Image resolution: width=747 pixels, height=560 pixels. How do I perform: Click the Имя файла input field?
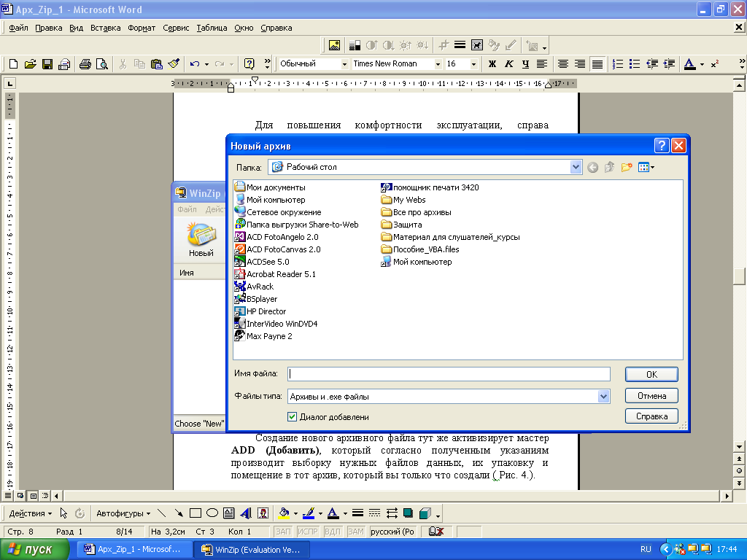point(449,374)
